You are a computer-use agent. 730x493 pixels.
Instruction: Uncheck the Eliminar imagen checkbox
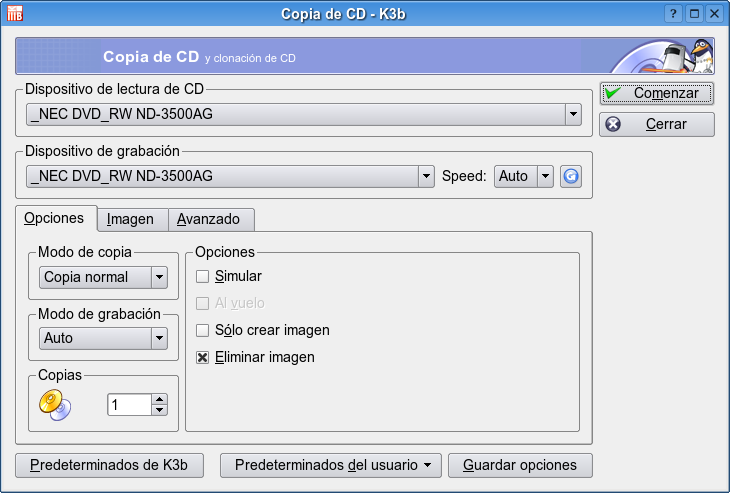point(203,357)
